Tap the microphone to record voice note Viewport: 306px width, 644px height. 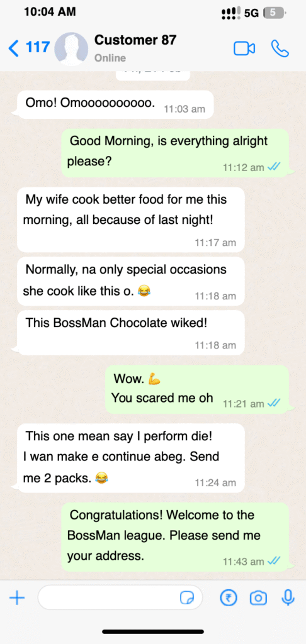288,597
